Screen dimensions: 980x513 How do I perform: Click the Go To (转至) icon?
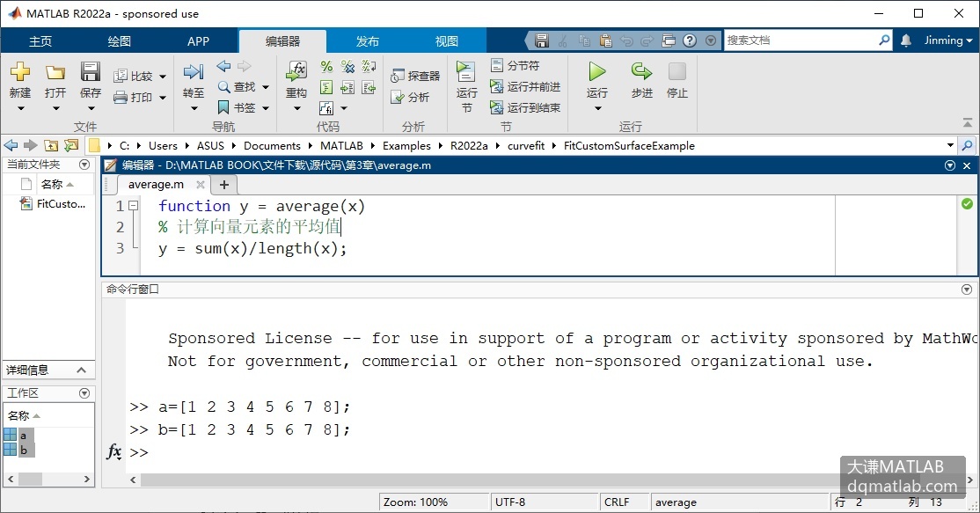click(x=194, y=72)
